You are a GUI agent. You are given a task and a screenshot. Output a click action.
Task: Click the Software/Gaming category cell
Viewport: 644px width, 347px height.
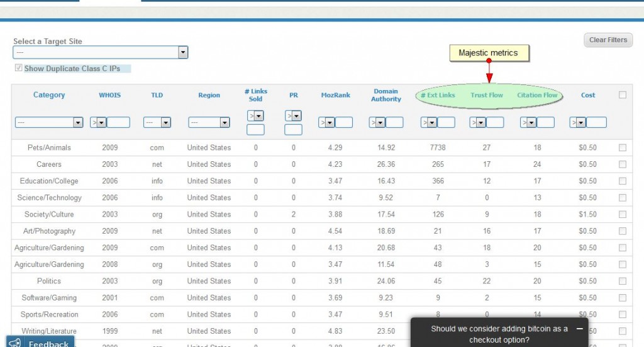[x=49, y=298]
